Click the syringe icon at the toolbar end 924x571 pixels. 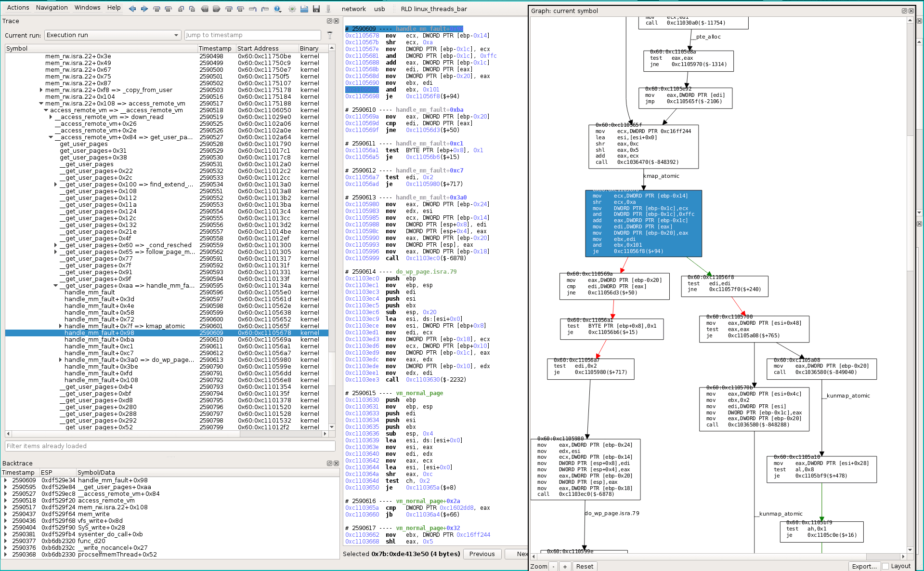coord(328,9)
